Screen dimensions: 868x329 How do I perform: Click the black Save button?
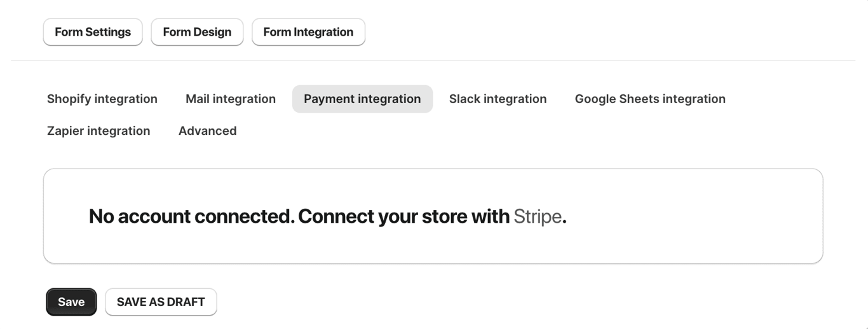click(71, 302)
